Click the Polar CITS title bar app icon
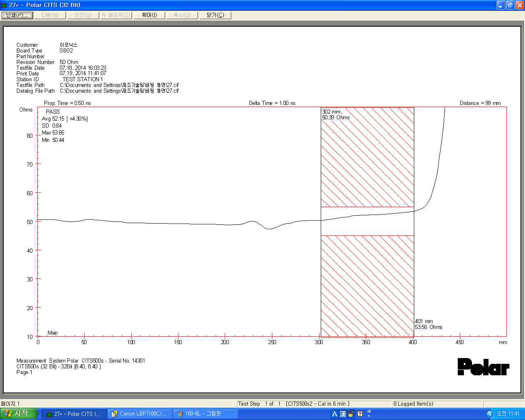This screenshot has height=420, width=525. (5, 5)
